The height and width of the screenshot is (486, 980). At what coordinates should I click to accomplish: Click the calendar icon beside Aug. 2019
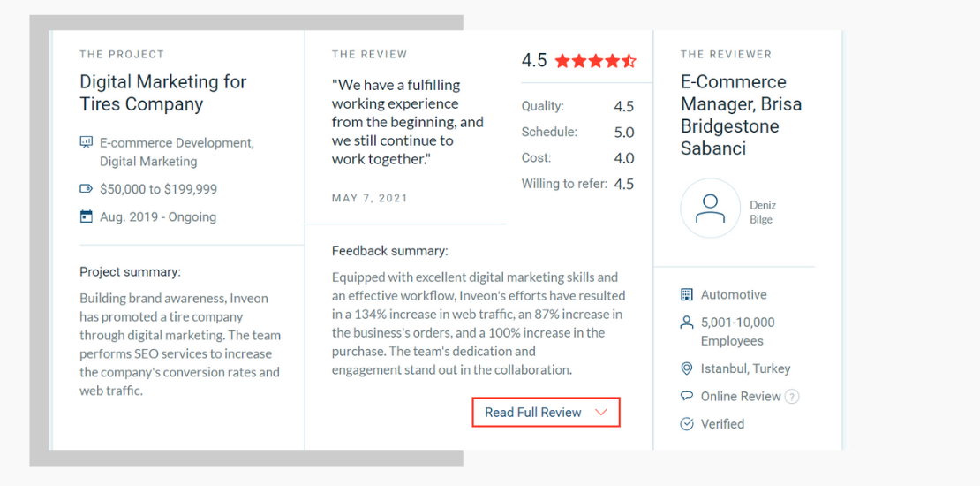click(87, 216)
